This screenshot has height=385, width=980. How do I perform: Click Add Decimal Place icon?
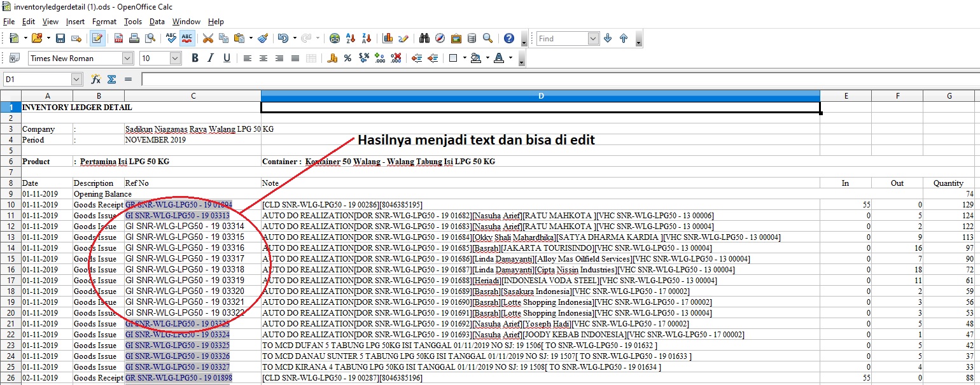coord(380,58)
